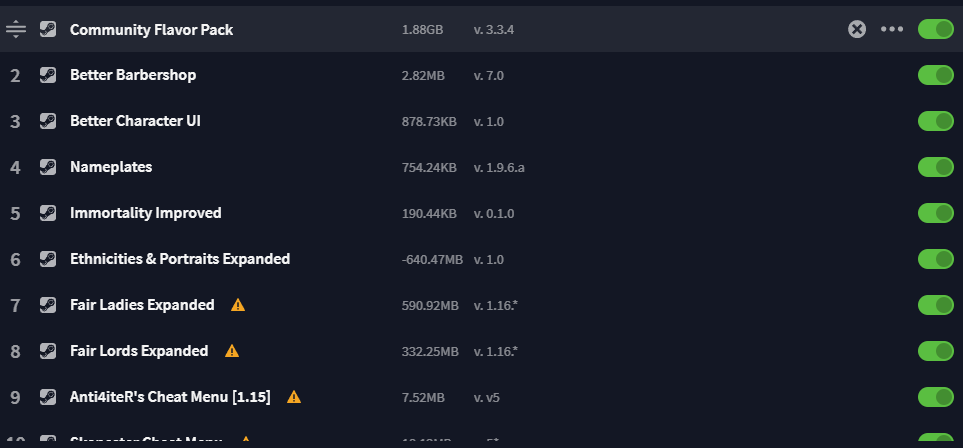Click the Steam icon beside Nameplates
Viewport: 963px width, 448px height.
pyautogui.click(x=48, y=167)
